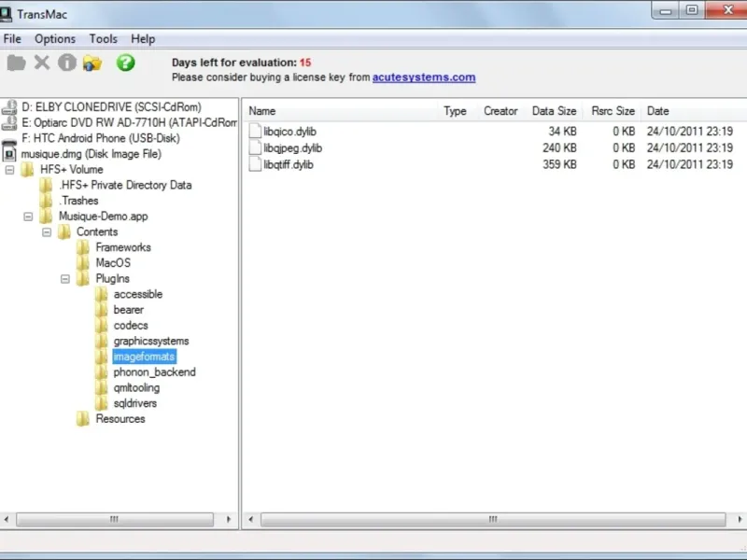Click the 240 KB data size cell
This screenshot has height=560, width=747.
pos(559,148)
